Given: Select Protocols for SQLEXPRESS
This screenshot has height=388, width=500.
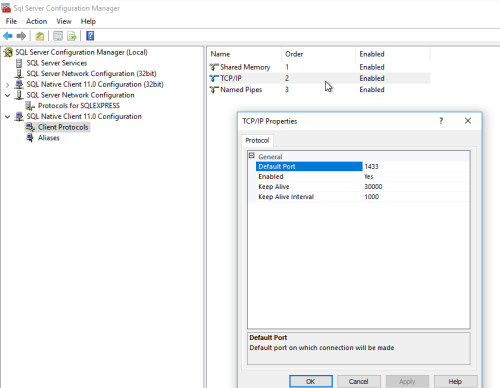Looking at the screenshot, I should [x=79, y=106].
